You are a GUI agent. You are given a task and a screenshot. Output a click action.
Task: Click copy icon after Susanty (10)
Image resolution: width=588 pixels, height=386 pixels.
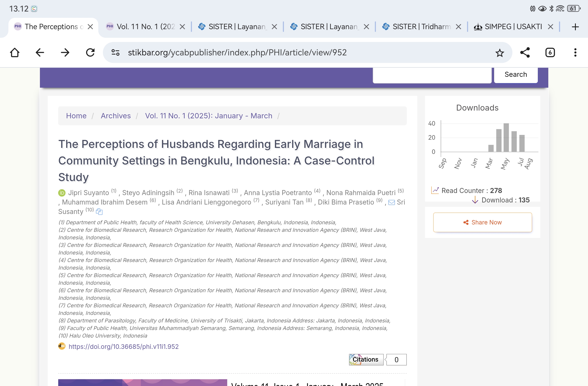click(x=99, y=211)
